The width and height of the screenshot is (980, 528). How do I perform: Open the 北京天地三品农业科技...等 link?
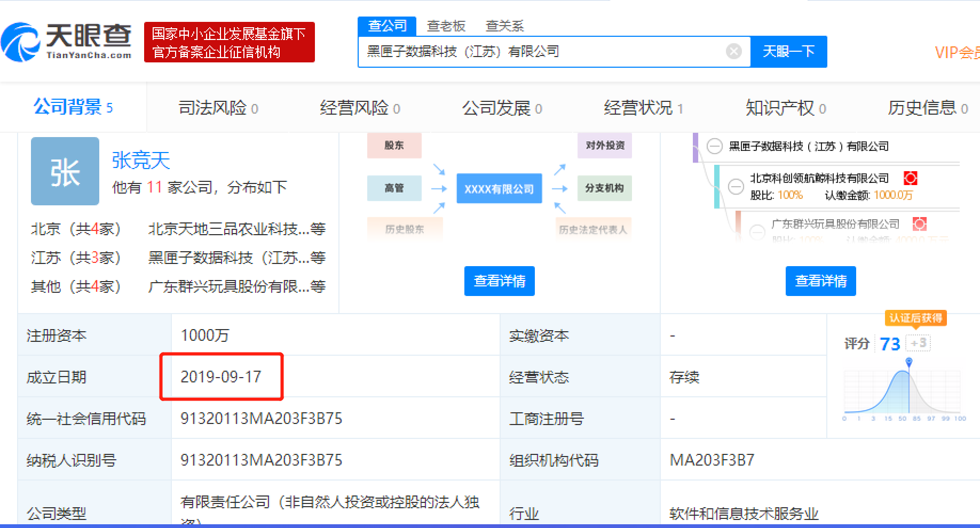[x=237, y=229]
